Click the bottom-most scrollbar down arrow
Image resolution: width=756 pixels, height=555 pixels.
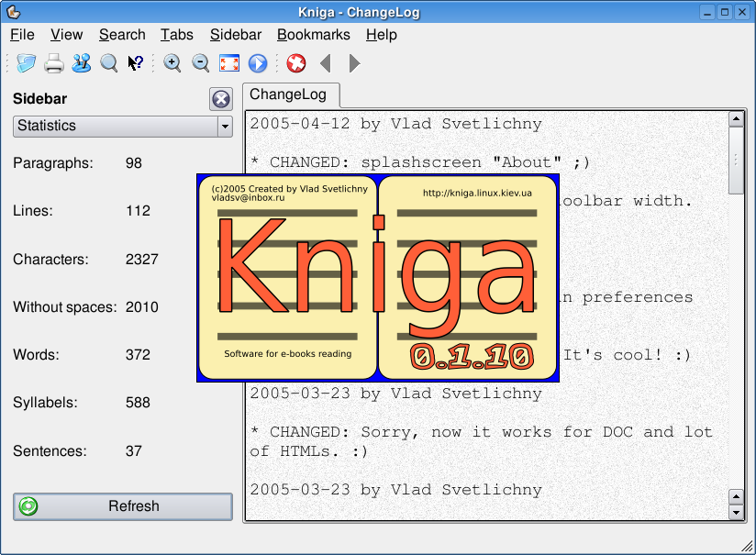pyautogui.click(x=736, y=512)
